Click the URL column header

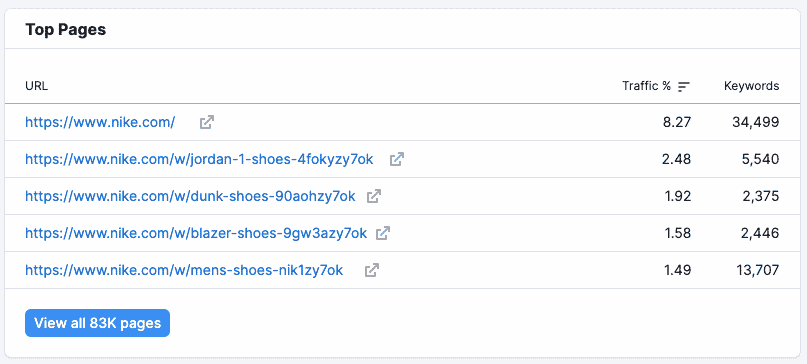click(x=37, y=86)
